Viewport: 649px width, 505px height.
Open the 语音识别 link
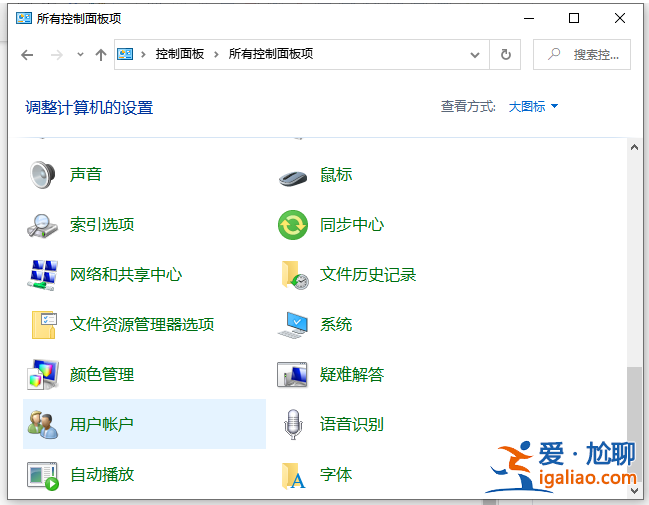coord(352,424)
